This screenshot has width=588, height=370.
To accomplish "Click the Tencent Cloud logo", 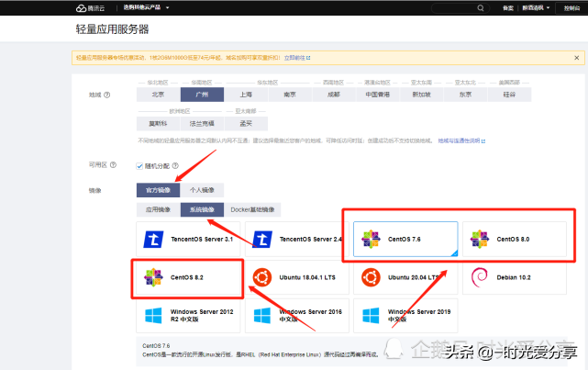I will click(x=91, y=8).
